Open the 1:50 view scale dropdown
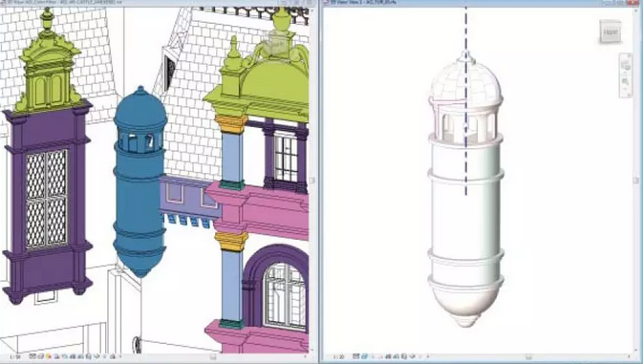 (x=15, y=357)
